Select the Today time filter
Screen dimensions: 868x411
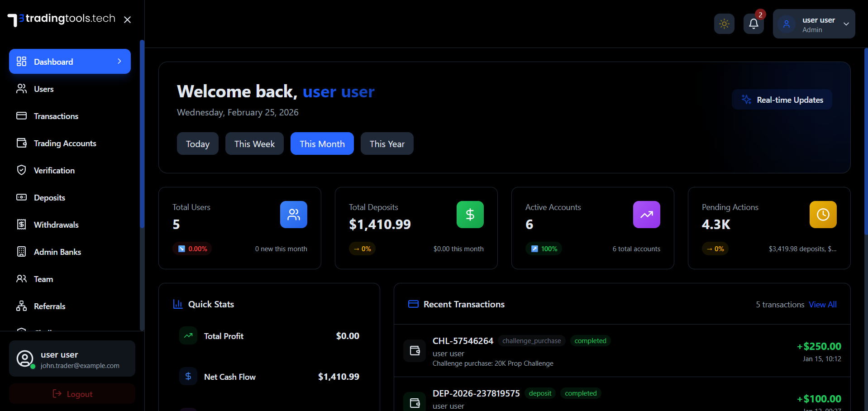197,144
